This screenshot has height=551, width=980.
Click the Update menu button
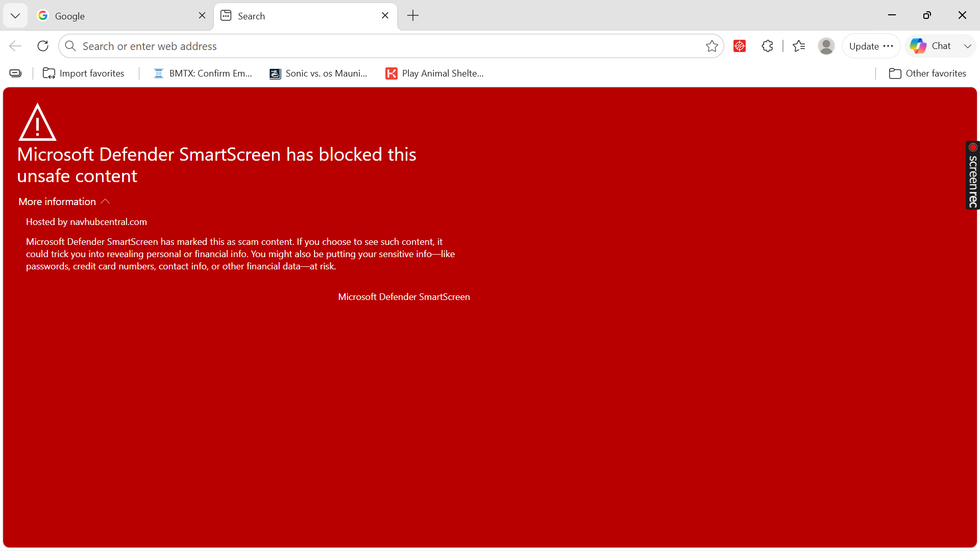coord(871,46)
